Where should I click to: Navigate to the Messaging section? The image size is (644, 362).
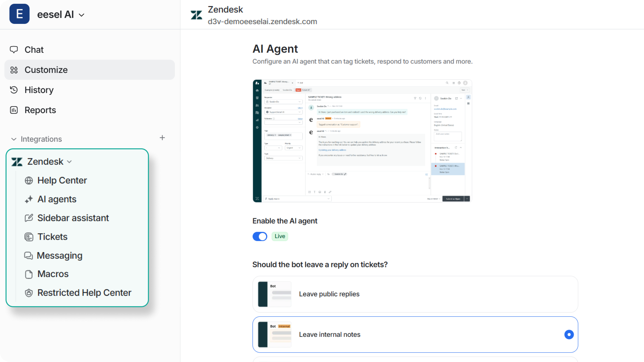pyautogui.click(x=60, y=255)
